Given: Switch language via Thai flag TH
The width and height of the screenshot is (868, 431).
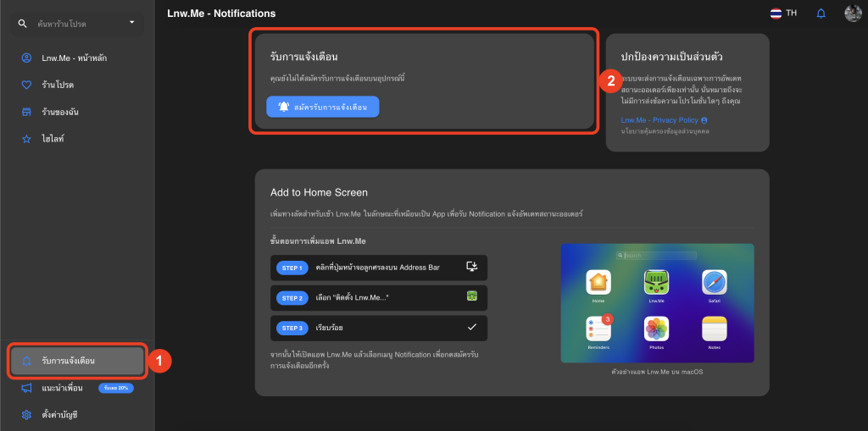Looking at the screenshot, I should 783,14.
